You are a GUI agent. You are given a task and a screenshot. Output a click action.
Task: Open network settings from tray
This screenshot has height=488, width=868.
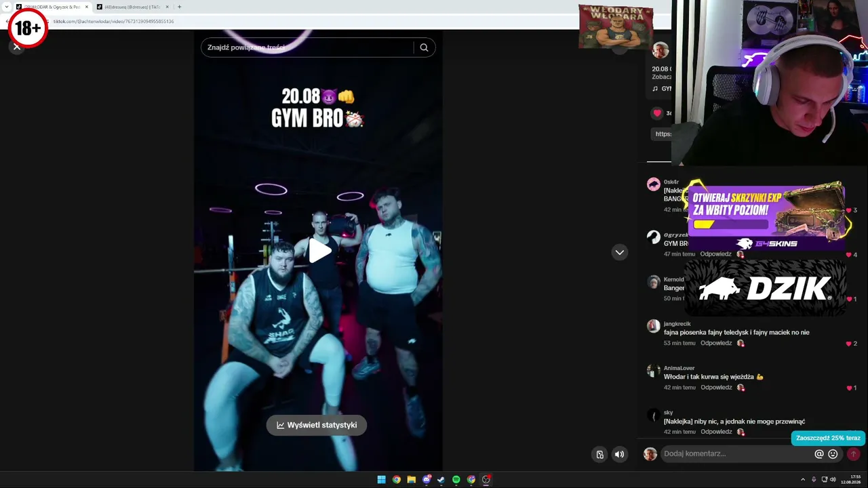pyautogui.click(x=824, y=480)
